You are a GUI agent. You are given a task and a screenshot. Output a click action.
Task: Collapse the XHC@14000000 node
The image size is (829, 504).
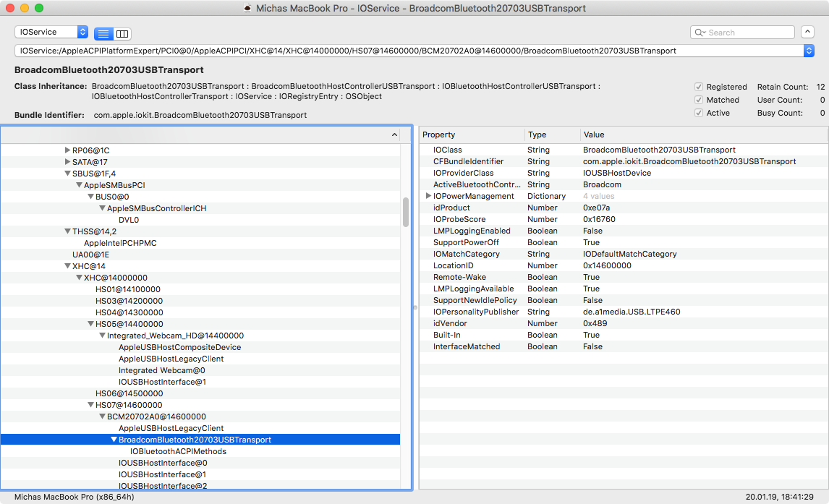[79, 278]
